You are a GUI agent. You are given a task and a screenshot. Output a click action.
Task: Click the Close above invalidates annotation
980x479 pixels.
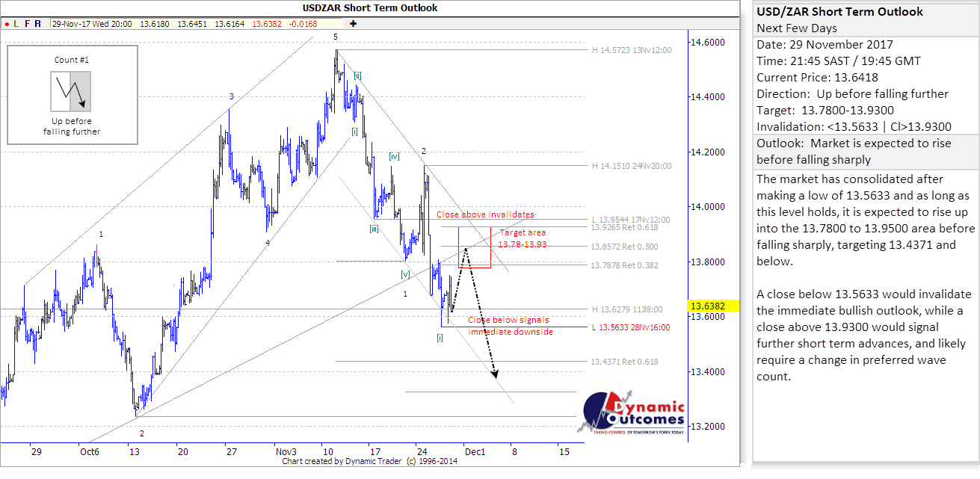tap(486, 214)
